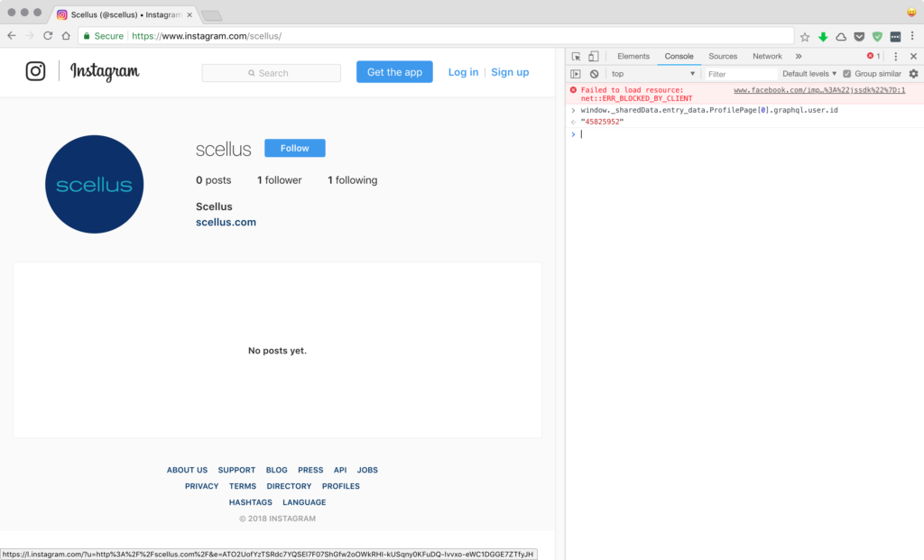Open the JavaScript context 'top' dropdown
The image size is (924, 560).
(653, 74)
